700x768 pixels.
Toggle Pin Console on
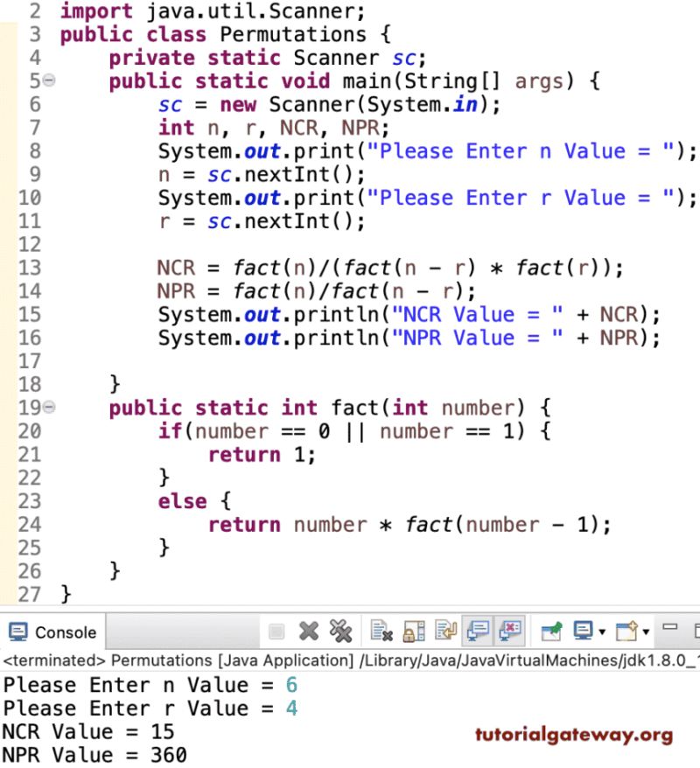coord(549,632)
